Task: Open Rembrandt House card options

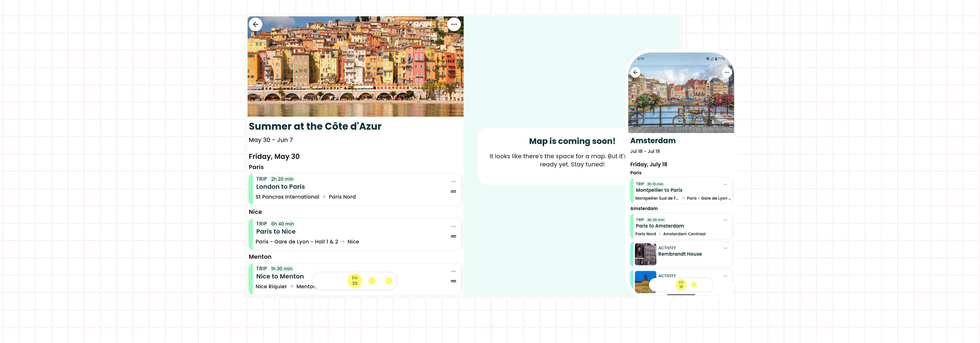Action: [x=725, y=248]
